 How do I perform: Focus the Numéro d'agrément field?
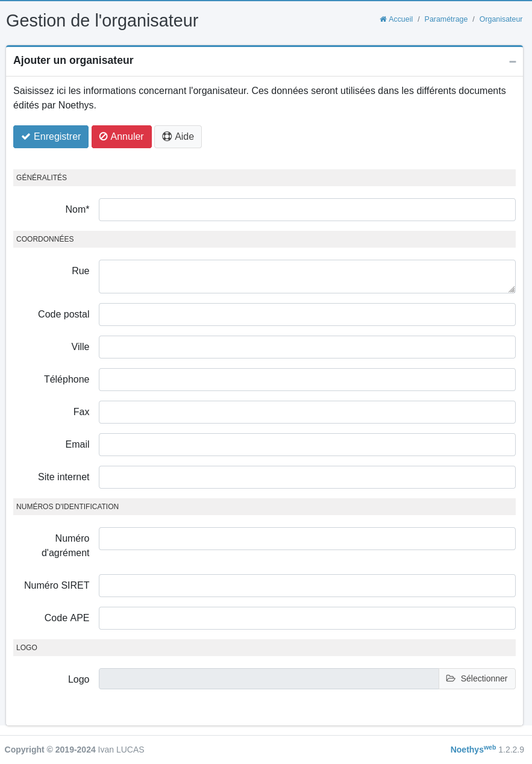click(307, 539)
